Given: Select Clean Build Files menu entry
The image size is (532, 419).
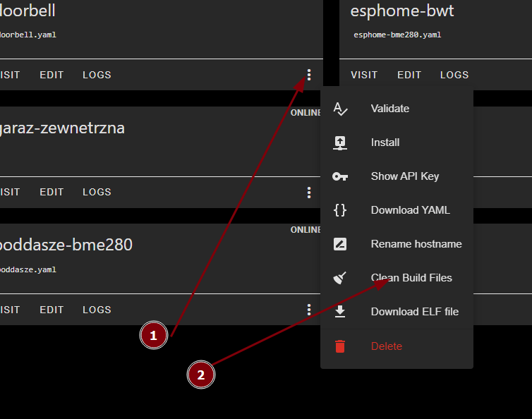Looking at the screenshot, I should pyautogui.click(x=411, y=278).
